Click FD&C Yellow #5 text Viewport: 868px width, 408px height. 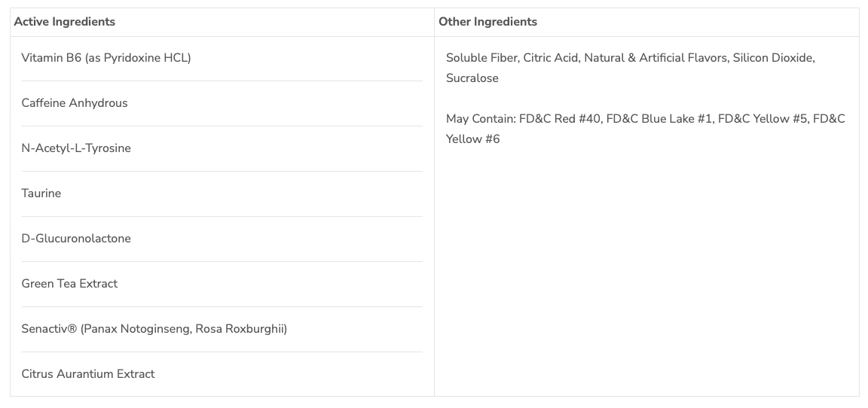tap(762, 119)
